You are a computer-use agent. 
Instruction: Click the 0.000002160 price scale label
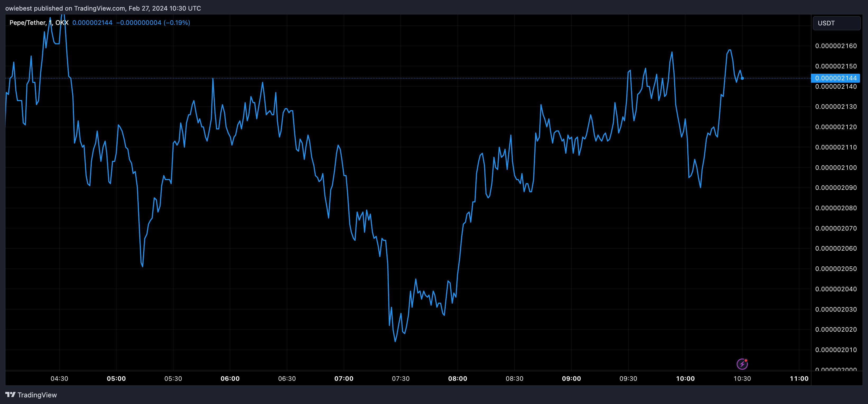836,46
